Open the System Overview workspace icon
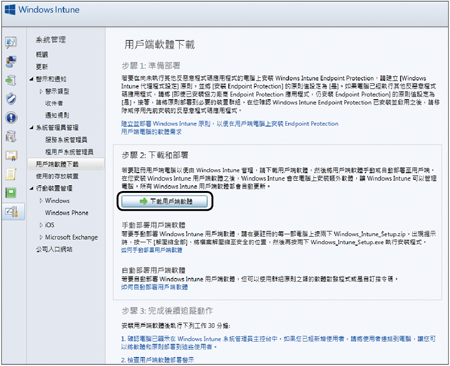 (x=11, y=42)
